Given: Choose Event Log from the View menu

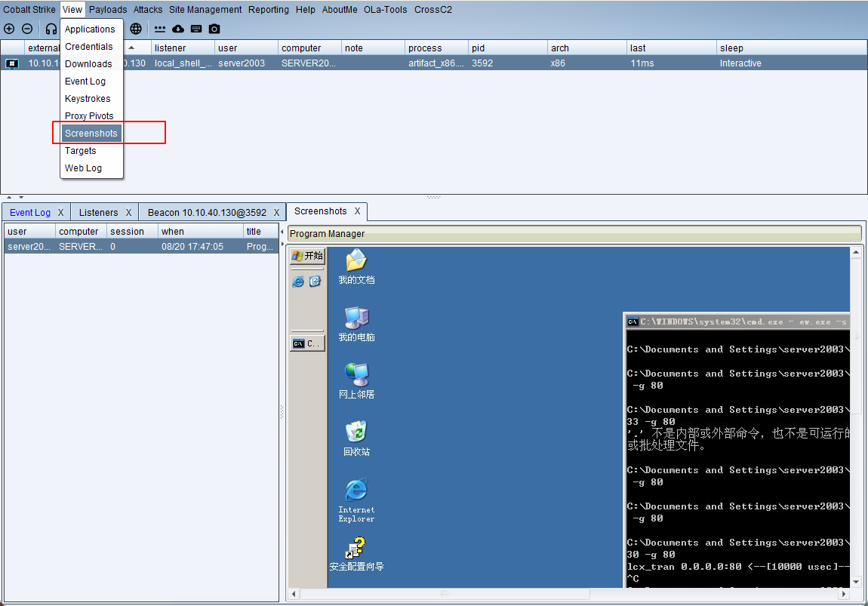Looking at the screenshot, I should 91,82.
